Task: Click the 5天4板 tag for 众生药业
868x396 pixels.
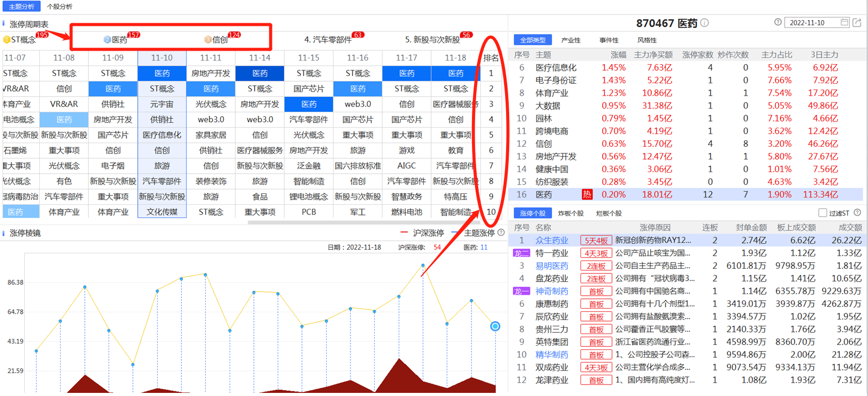Action: (596, 240)
